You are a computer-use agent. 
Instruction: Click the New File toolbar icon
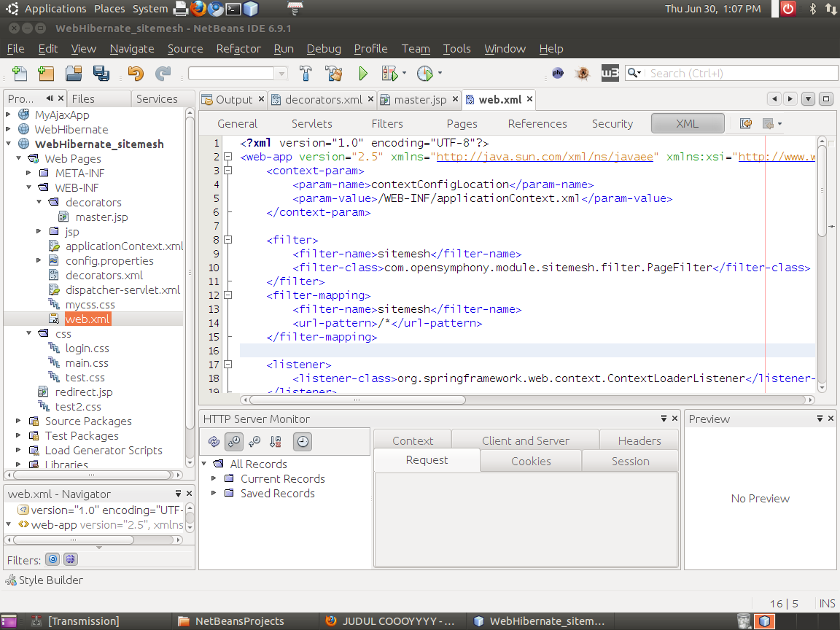20,74
